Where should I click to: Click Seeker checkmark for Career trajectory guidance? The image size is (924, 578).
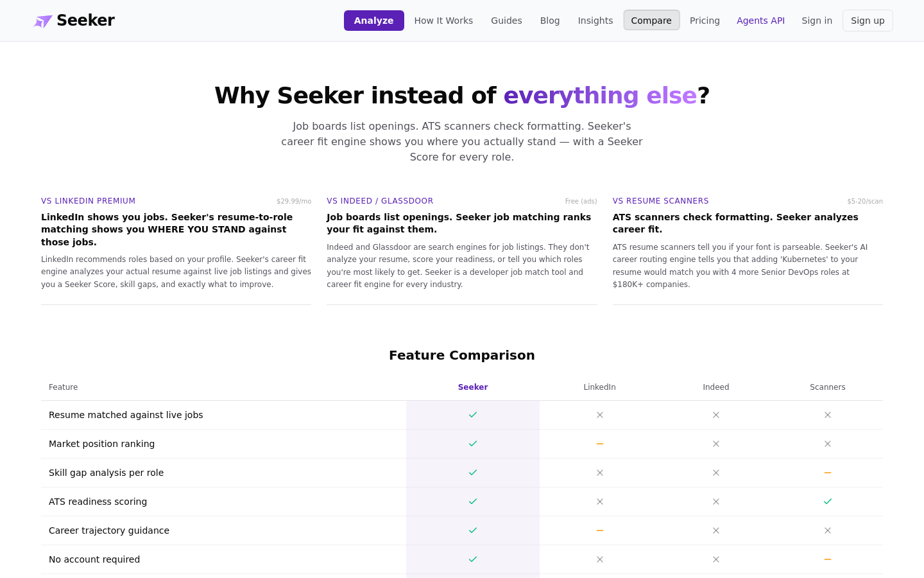[473, 530]
